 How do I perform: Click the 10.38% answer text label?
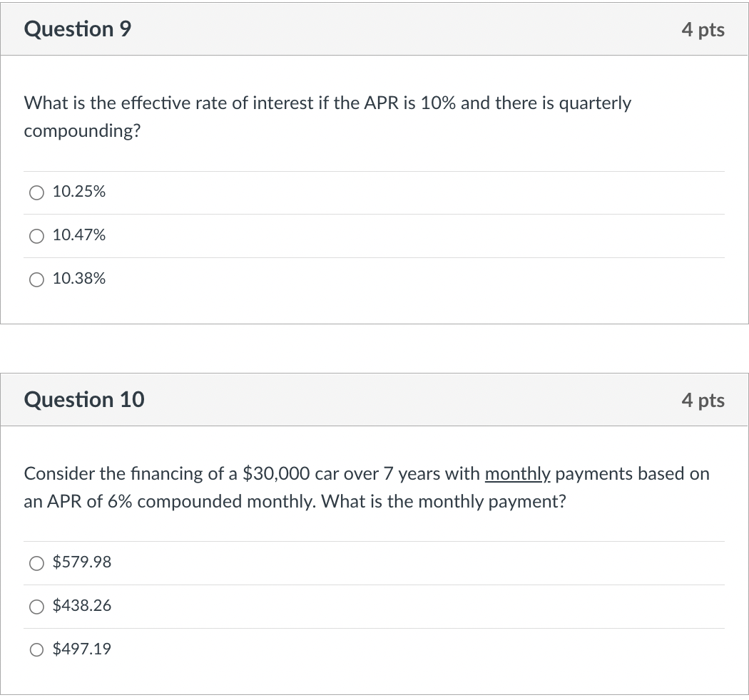point(79,279)
